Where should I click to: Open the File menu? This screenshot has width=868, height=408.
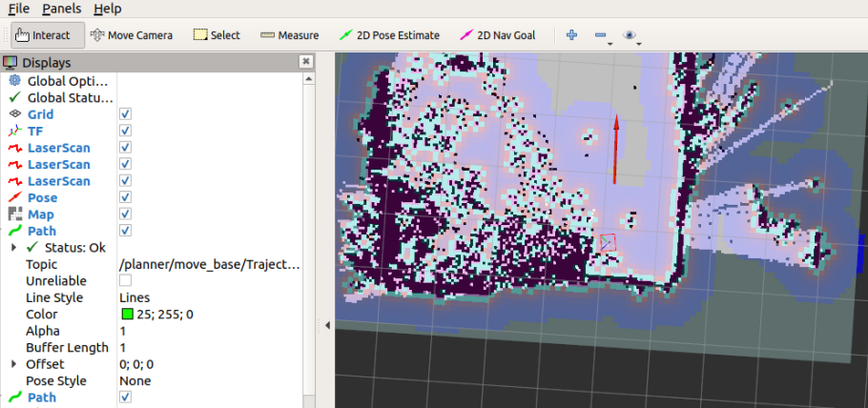click(18, 9)
